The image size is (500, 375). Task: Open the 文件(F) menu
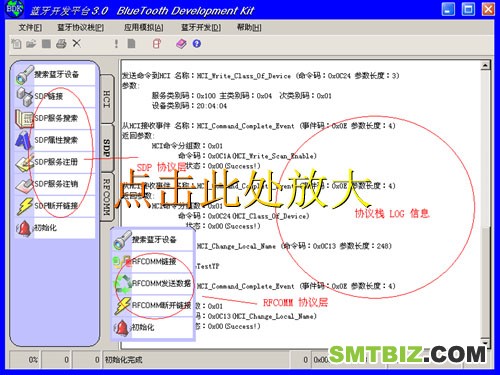[x=30, y=28]
